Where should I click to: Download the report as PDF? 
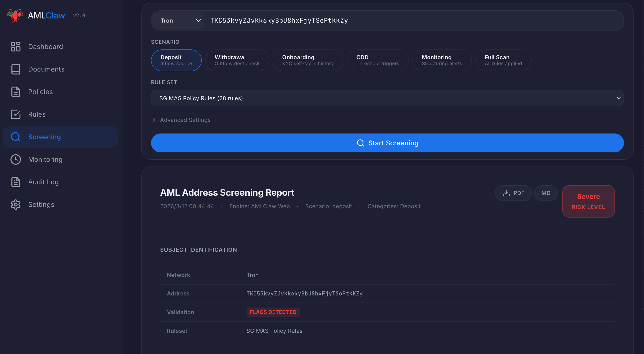513,193
